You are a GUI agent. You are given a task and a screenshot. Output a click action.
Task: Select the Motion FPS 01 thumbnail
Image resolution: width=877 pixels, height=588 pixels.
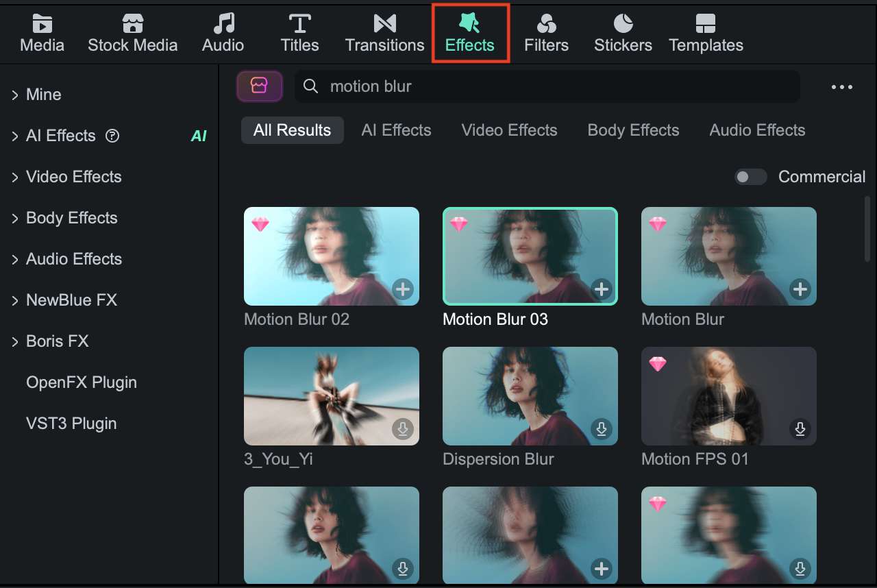729,396
